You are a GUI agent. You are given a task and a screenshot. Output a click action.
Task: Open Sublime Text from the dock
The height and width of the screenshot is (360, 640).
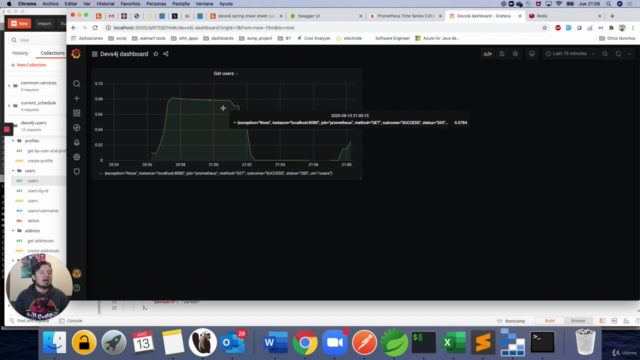click(483, 342)
